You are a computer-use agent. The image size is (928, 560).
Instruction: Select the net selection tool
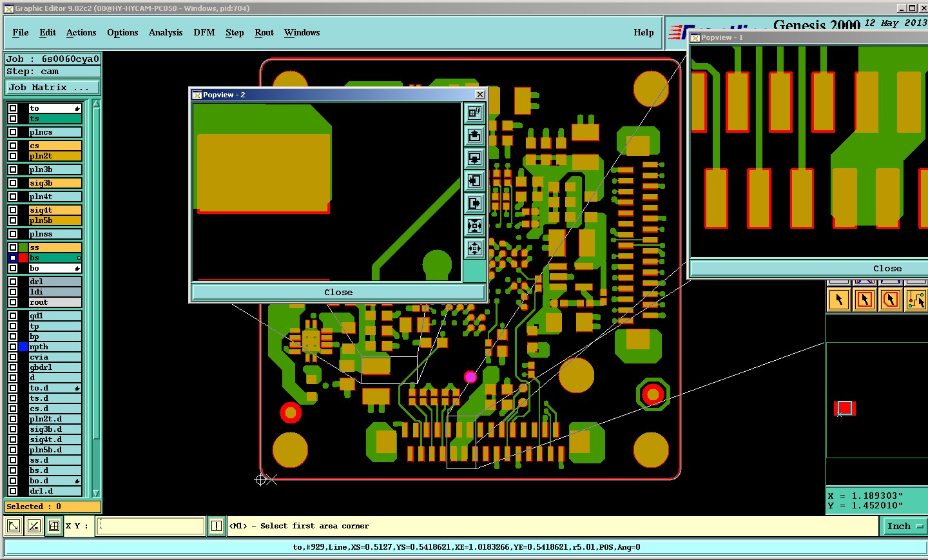(x=916, y=300)
